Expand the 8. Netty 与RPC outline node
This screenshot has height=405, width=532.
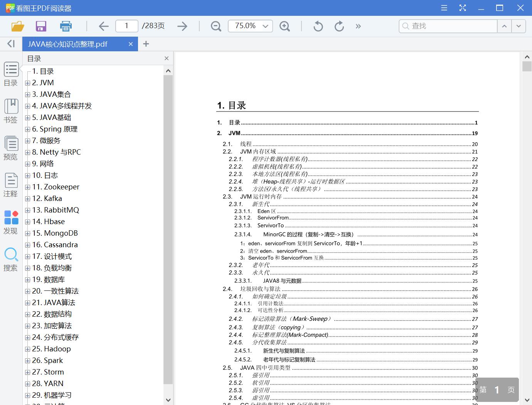tap(27, 152)
